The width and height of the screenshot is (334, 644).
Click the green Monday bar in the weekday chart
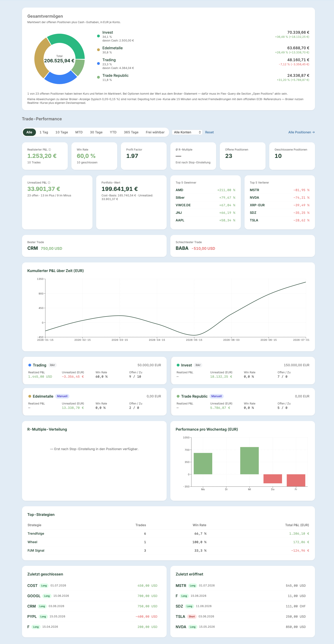point(203,463)
